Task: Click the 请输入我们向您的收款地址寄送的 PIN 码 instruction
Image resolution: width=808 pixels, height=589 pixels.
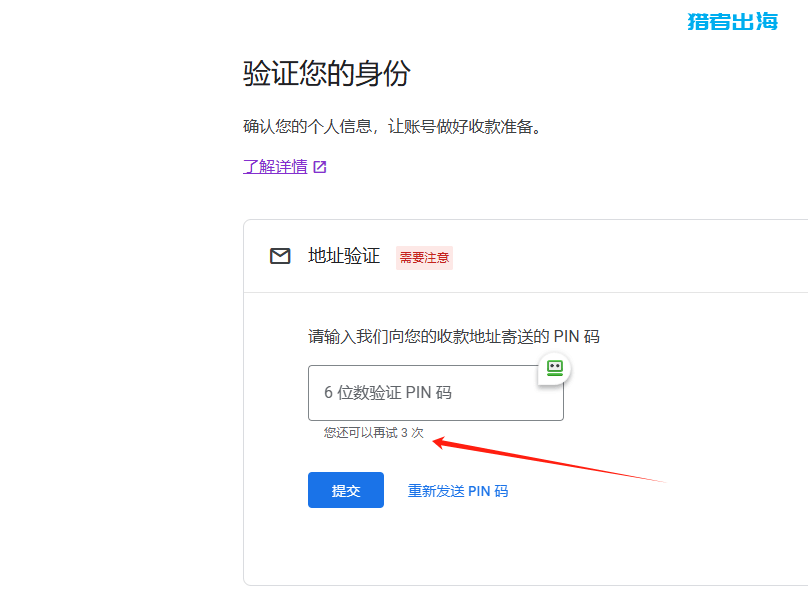Action: 453,336
